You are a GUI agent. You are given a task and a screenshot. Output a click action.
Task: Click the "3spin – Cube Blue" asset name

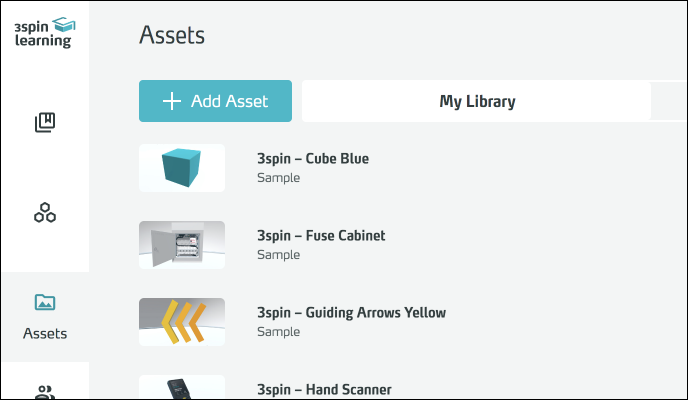point(313,159)
